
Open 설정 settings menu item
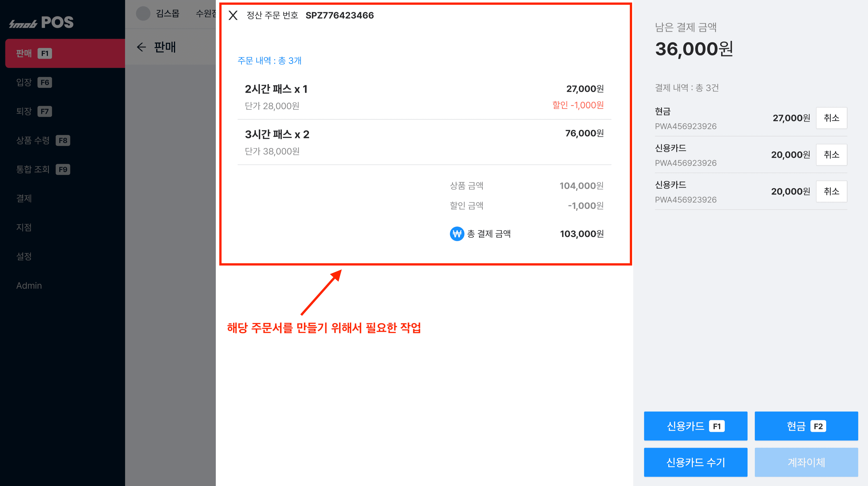(x=24, y=256)
